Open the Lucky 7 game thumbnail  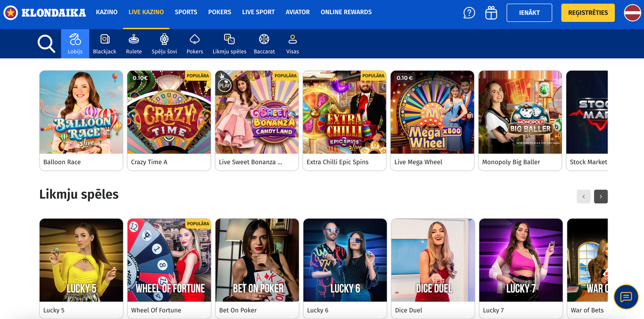point(521,260)
